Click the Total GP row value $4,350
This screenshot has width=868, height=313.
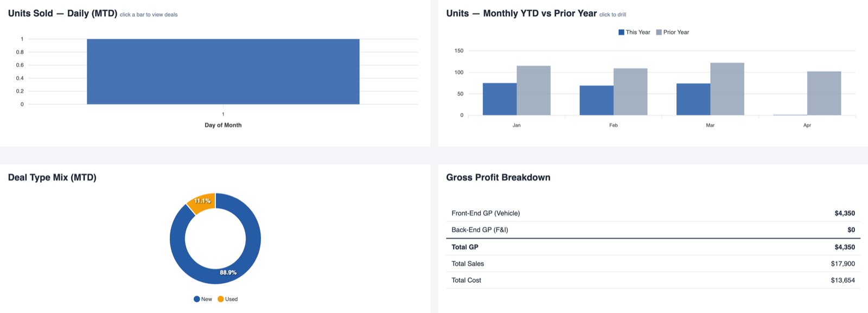tap(845, 247)
